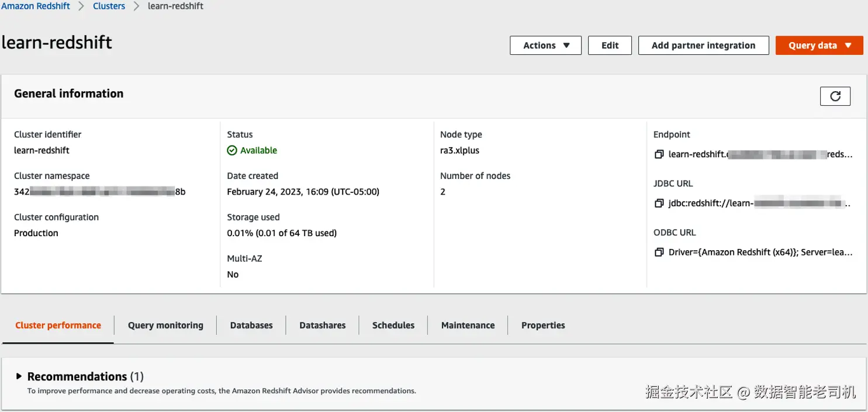868x412 pixels.
Task: Click the Add partner integration button
Action: coord(703,46)
